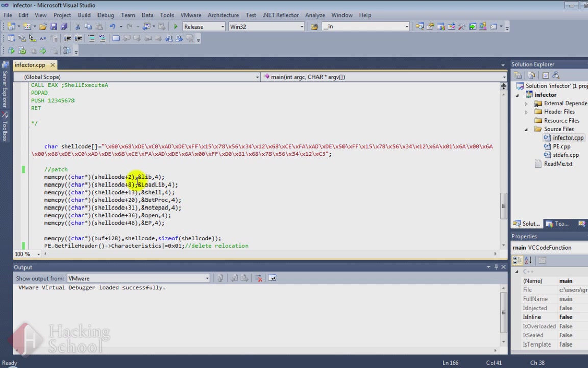Open the Win32 platform dropdown
This screenshot has height=368, width=588.
(302, 27)
